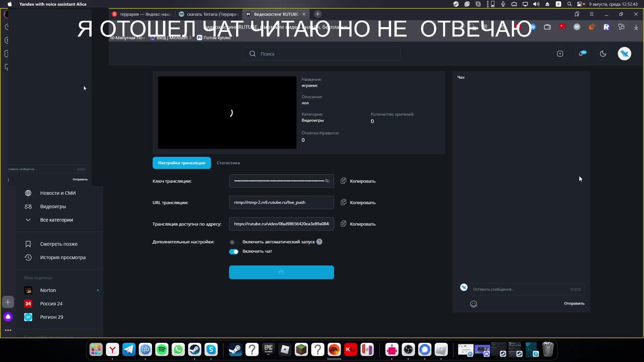This screenshot has height=362, width=644.
Task: Open emoji picker in chat
Action: 473,304
